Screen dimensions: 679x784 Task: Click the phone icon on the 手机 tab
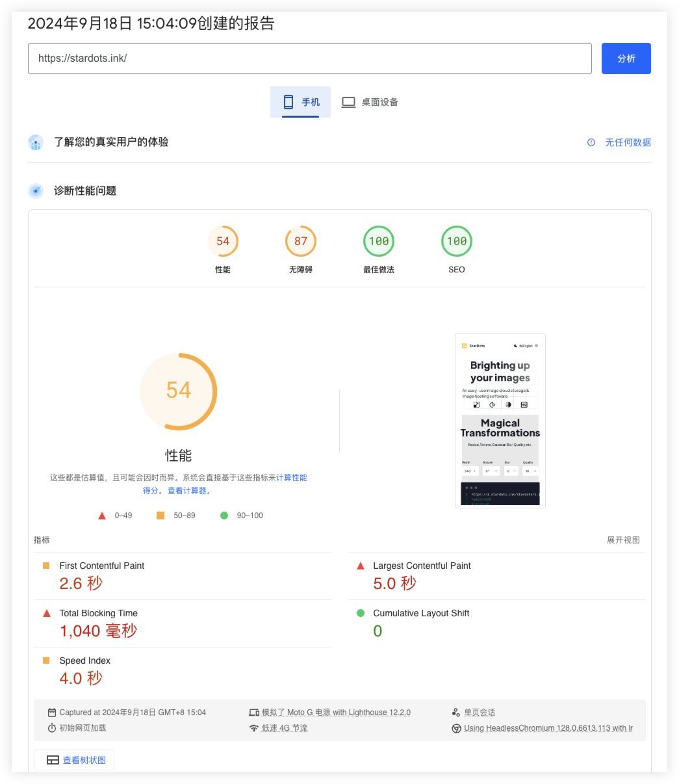pyautogui.click(x=288, y=101)
